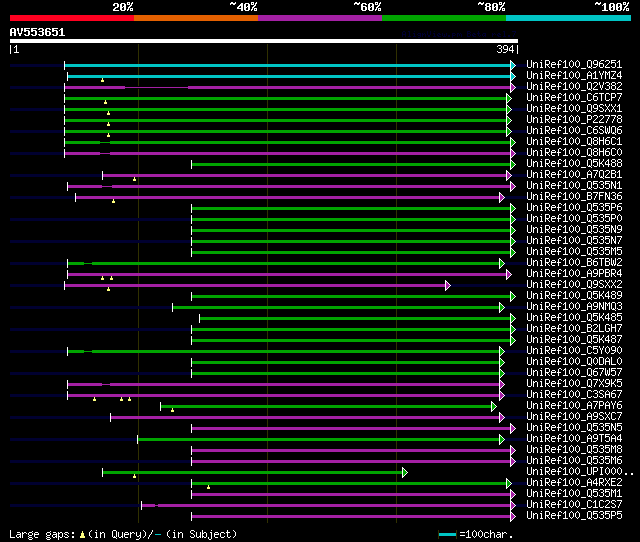Click the end arrowhead of Q9SXX2 alignment

point(448,286)
